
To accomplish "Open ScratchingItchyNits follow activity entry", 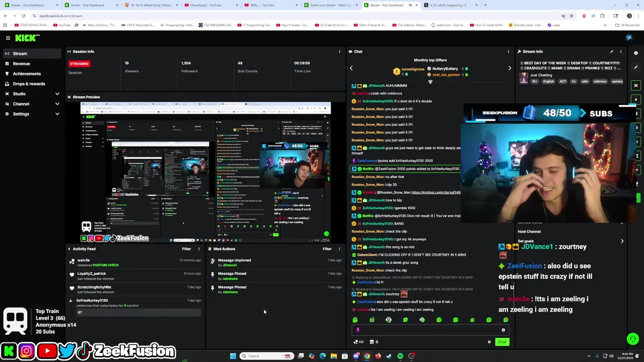I will click(x=136, y=290).
